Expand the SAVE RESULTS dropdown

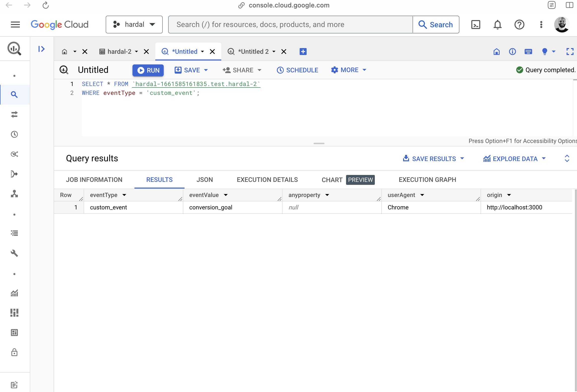[462, 159]
